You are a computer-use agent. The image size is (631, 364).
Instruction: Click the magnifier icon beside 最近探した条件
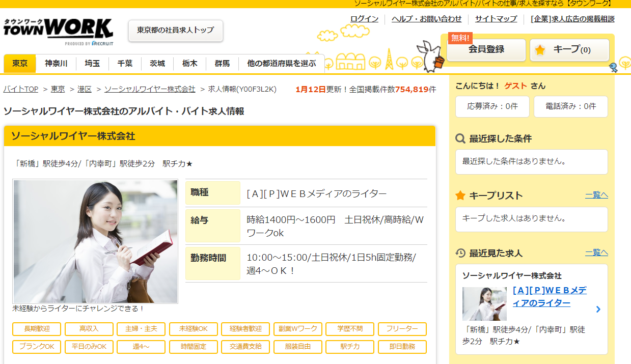[x=460, y=138]
